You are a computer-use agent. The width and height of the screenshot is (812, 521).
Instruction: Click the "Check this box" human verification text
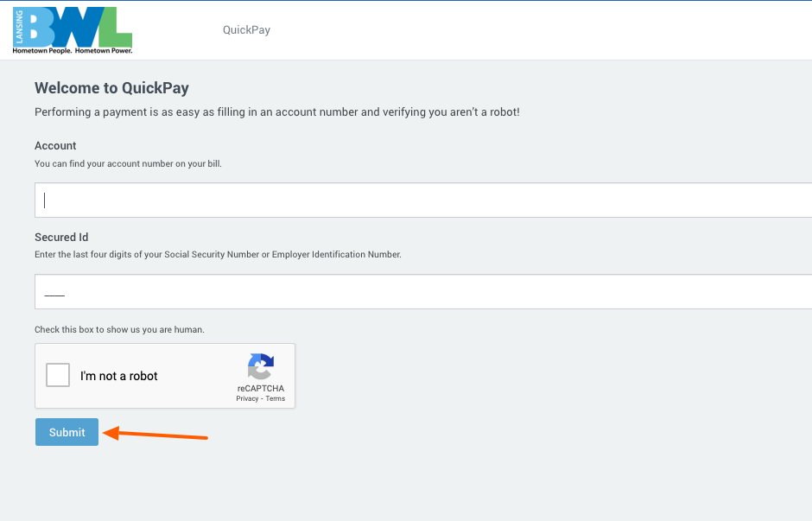(119, 329)
